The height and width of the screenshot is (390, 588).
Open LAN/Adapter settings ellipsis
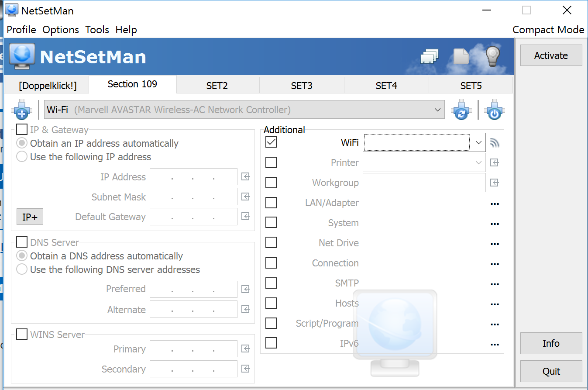tap(495, 204)
